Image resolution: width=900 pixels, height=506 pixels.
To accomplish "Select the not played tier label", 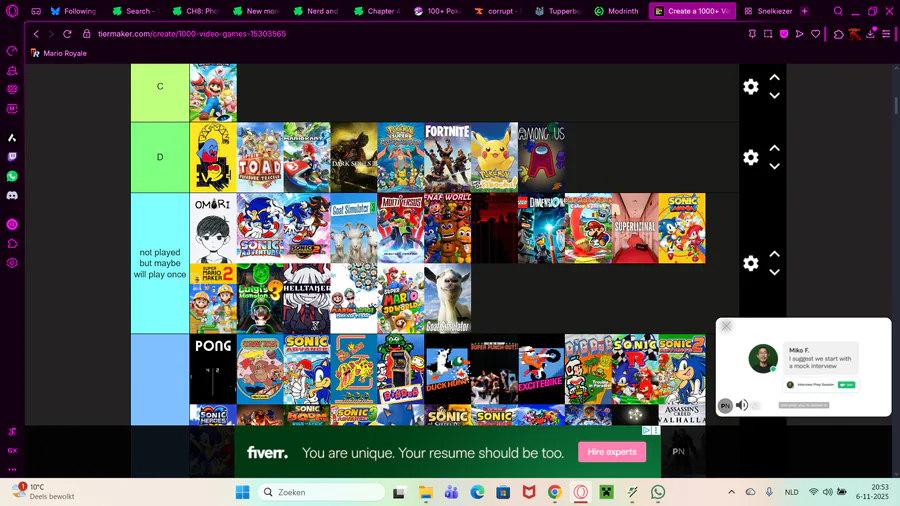I will click(x=160, y=263).
